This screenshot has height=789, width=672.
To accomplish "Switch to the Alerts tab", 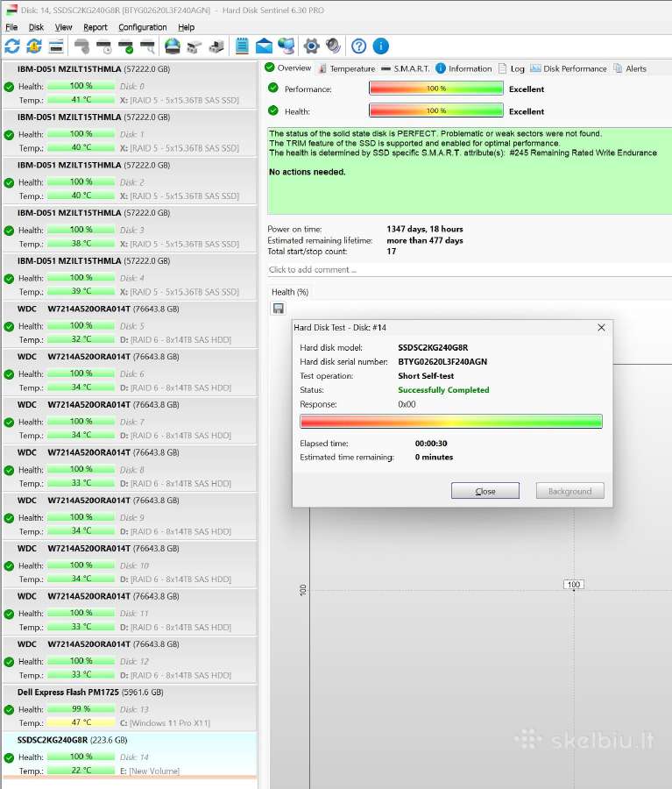I will click(630, 68).
